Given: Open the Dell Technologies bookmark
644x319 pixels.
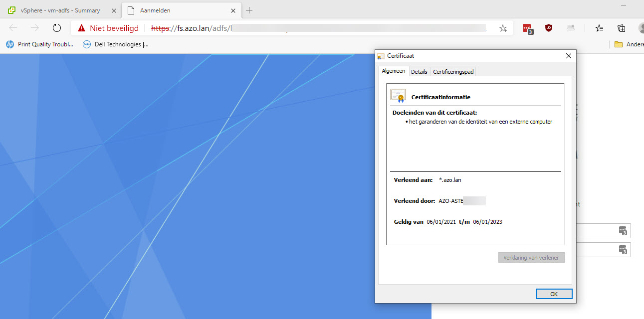Looking at the screenshot, I should (116, 44).
